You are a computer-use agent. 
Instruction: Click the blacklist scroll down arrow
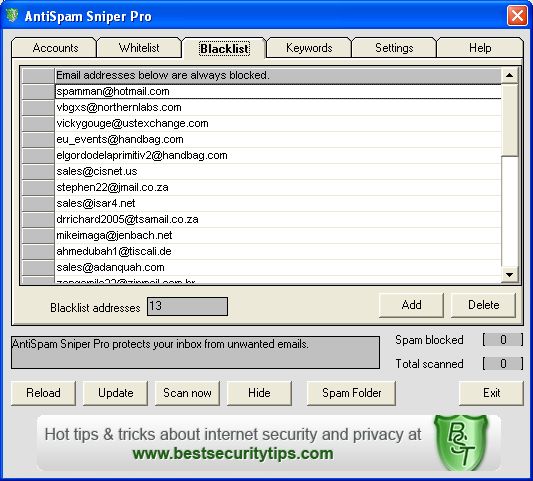[x=509, y=275]
